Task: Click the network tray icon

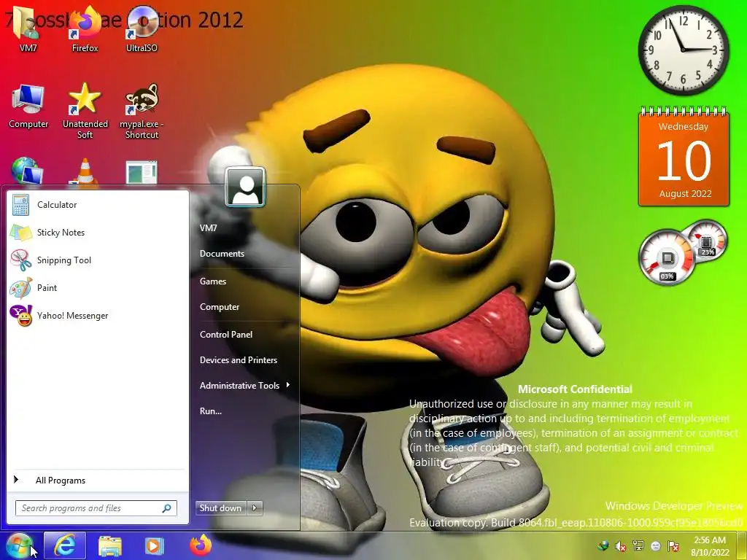Action: (x=638, y=546)
